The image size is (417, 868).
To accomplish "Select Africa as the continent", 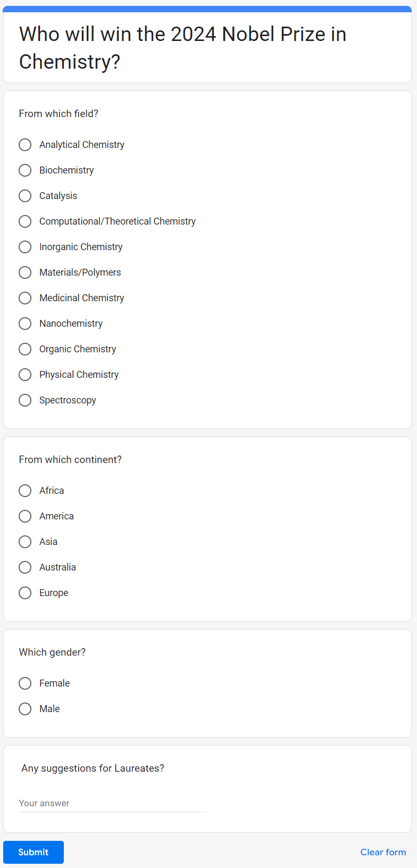I will tap(25, 491).
